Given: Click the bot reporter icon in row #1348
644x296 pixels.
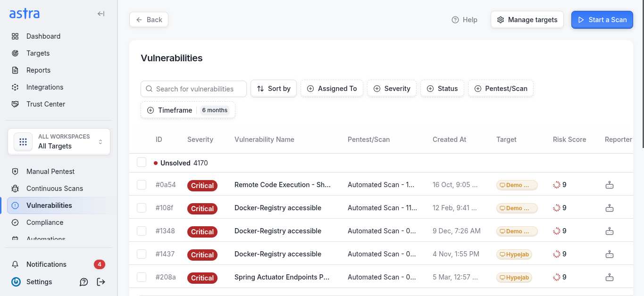Looking at the screenshot, I should (610, 231).
